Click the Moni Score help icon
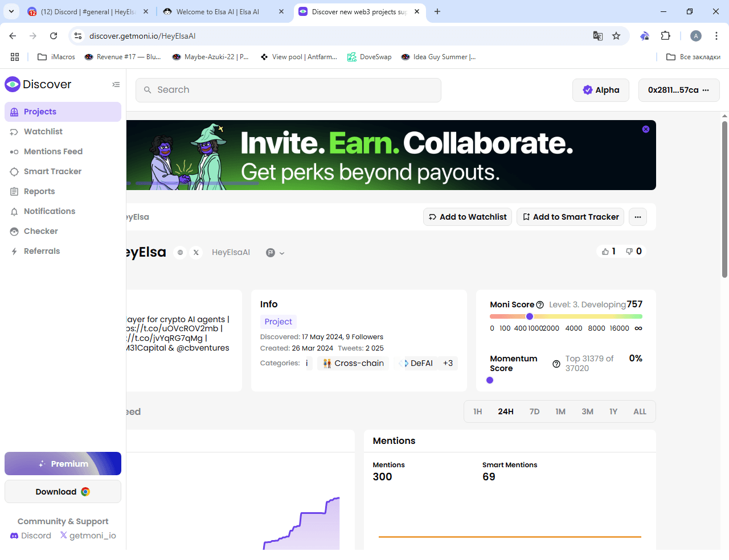Viewport: 729px width, 560px height. point(540,305)
